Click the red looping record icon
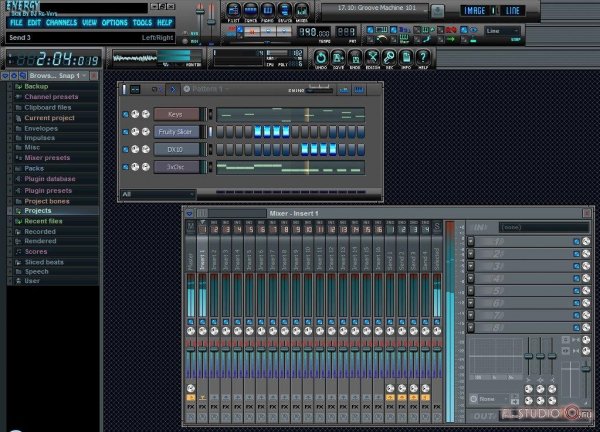The image size is (600, 432). pos(451,30)
